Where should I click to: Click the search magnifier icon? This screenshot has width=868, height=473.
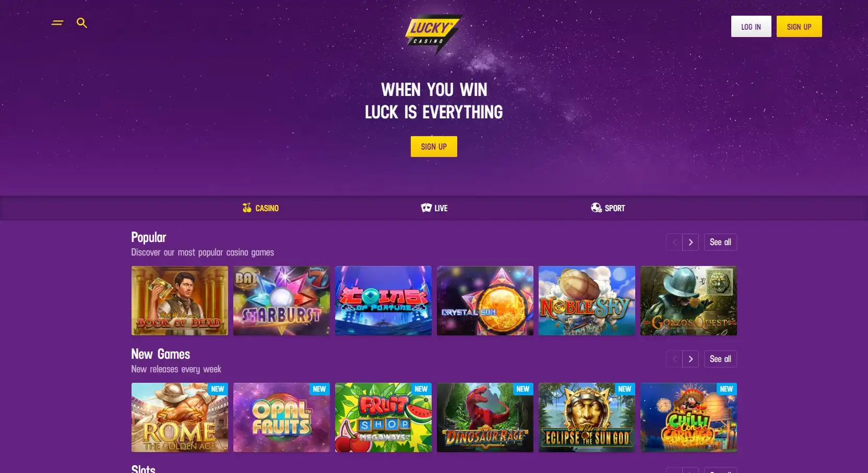coord(81,23)
